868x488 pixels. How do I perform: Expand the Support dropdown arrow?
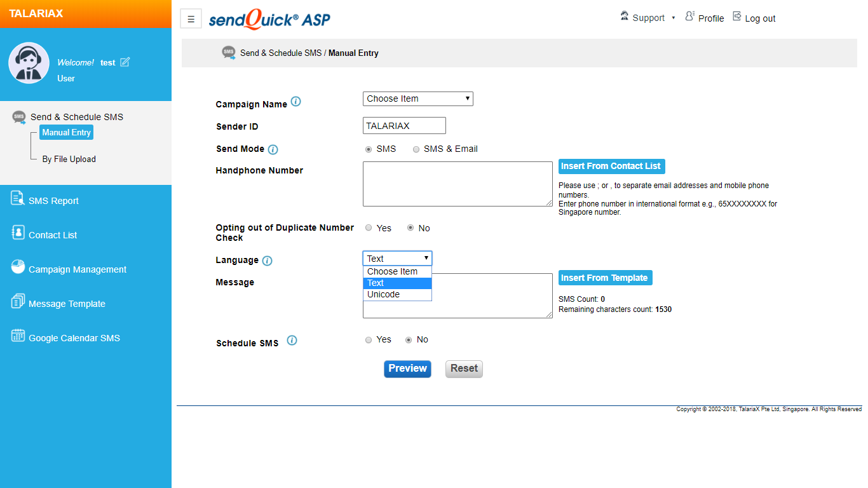click(673, 18)
